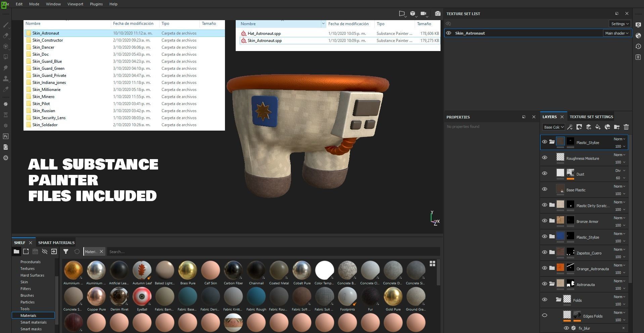Collapse the Astronauta folder layer

tap(552, 284)
